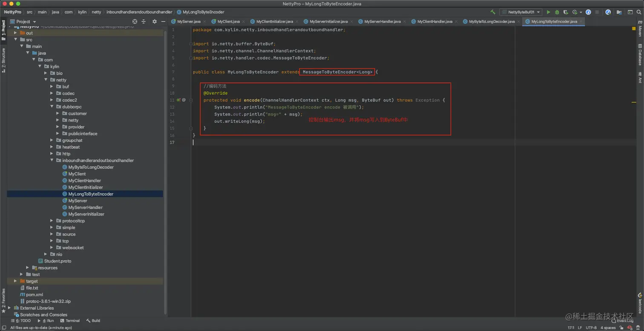Collapse all nodes in Project panel
This screenshot has width=644, height=331.
[144, 21]
